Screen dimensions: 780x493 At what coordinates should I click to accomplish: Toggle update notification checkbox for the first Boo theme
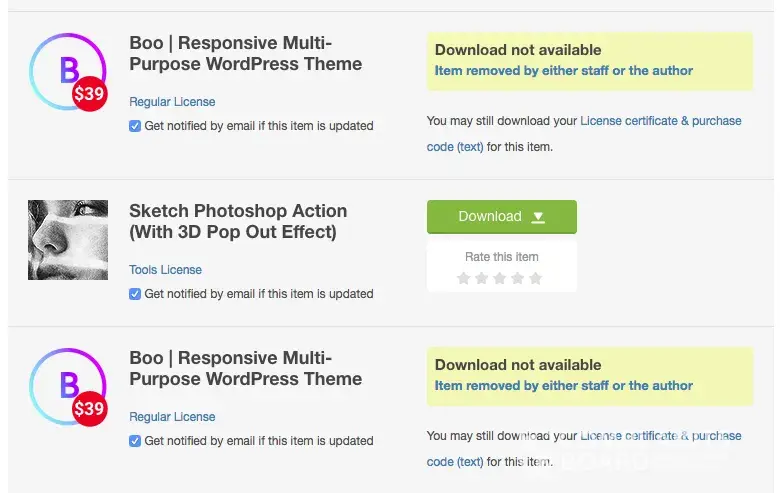tap(135, 126)
